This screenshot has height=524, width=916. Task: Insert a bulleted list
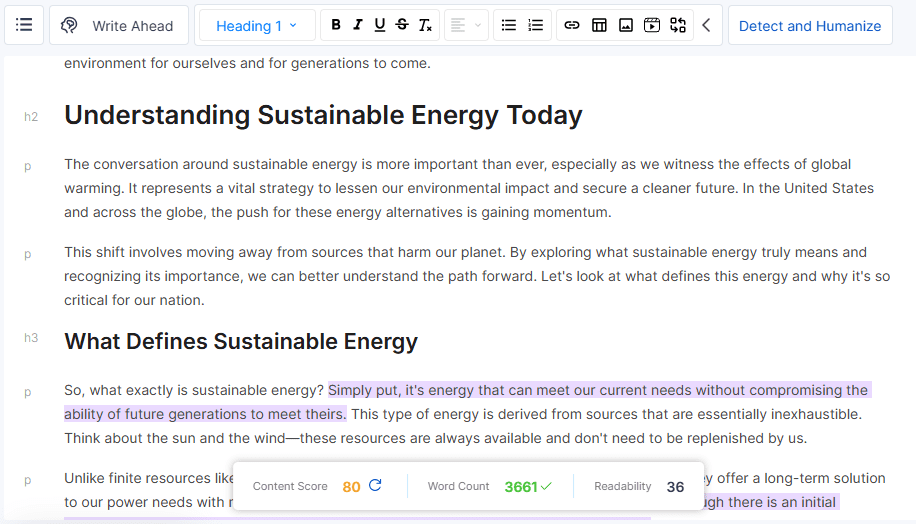tap(509, 26)
